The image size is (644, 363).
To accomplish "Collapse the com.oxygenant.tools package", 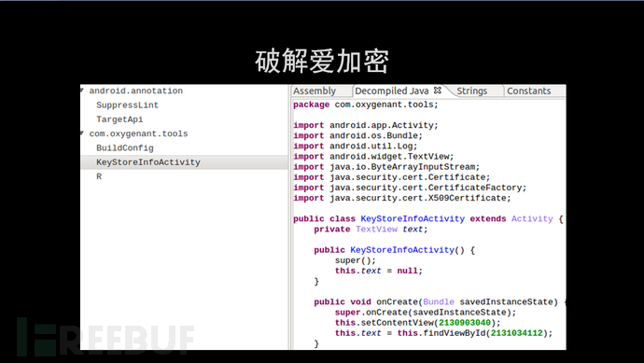I will [82, 133].
